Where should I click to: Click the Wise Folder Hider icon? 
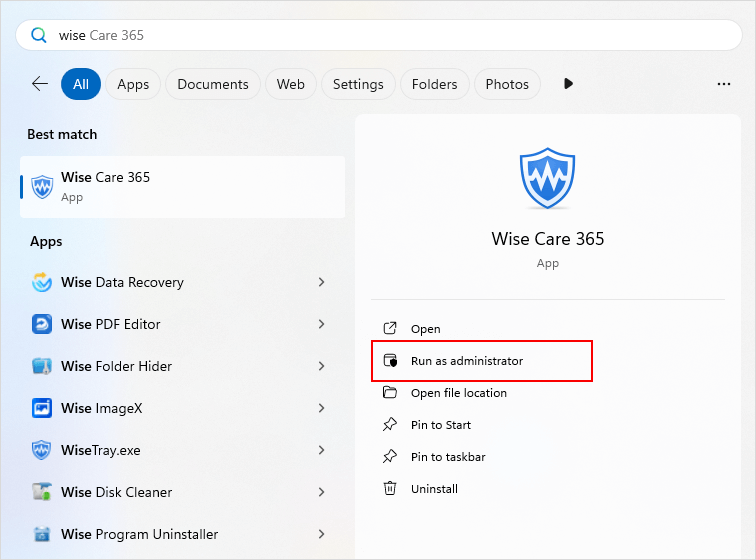coord(42,366)
